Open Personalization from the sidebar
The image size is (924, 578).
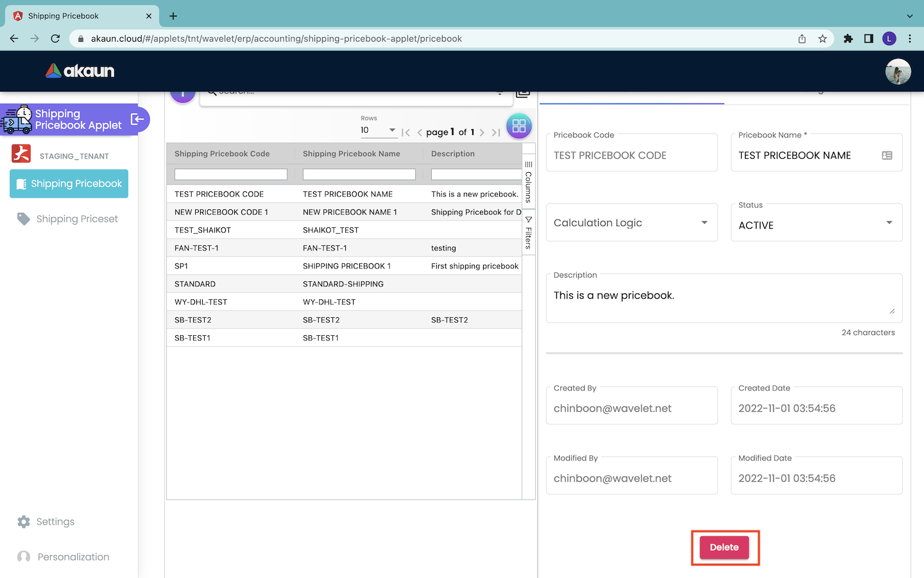[64, 557]
